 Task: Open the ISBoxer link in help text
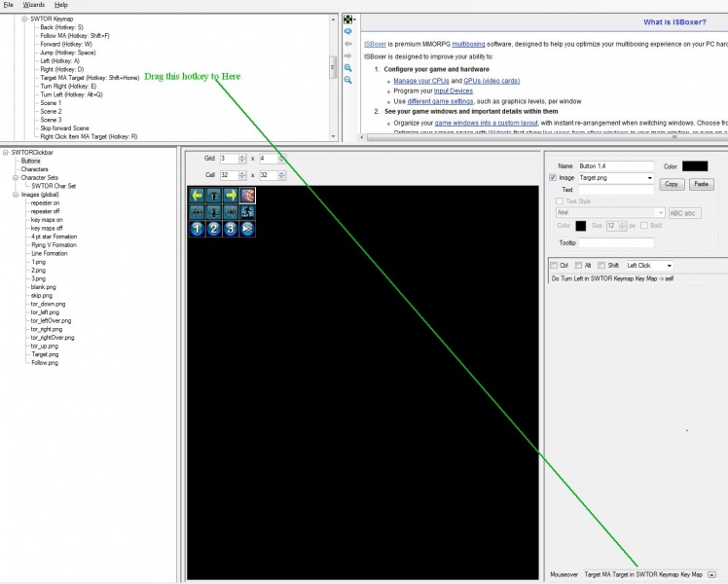pos(375,44)
